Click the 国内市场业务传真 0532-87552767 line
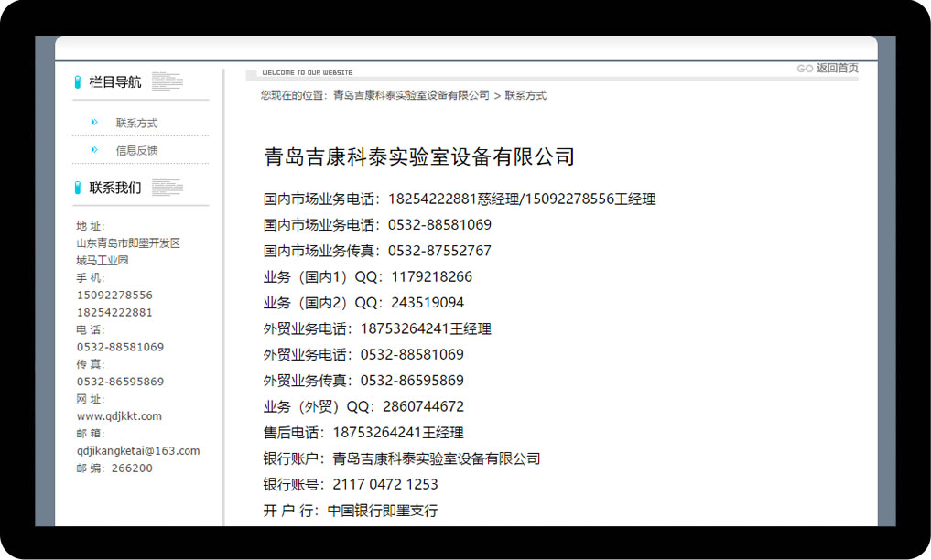931x560 pixels. pos(377,251)
